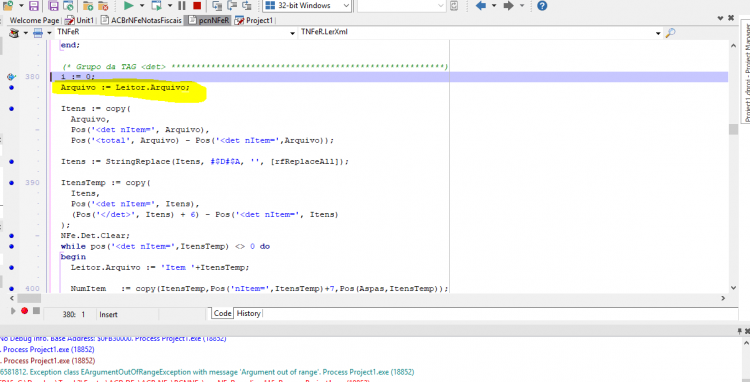
Task: Close the messages panel with the X
Action: [747, 330]
